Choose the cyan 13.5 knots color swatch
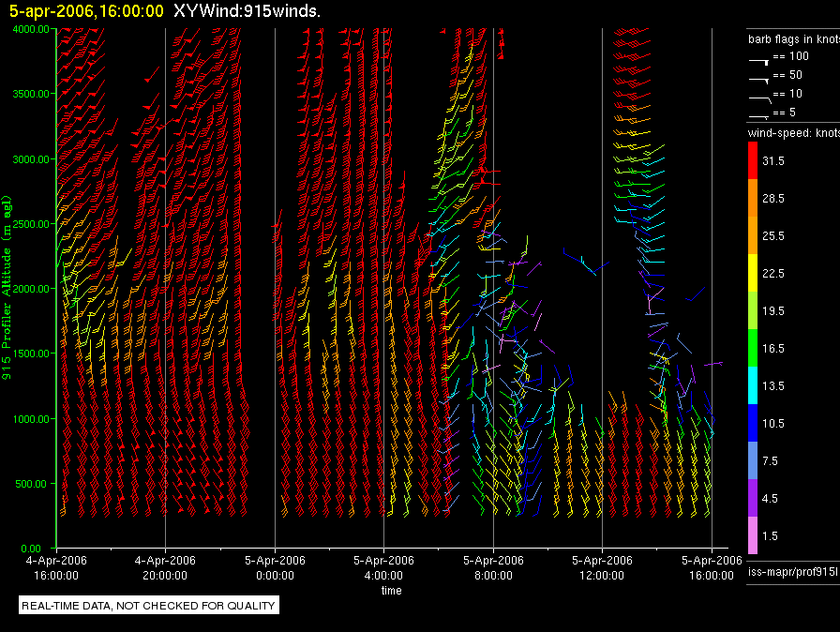Viewport: 840px width, 632px height. coord(753,385)
